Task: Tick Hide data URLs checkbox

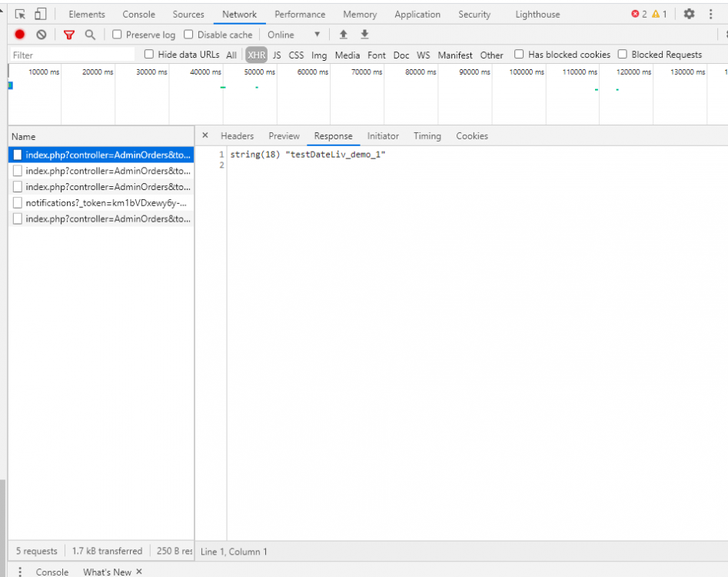Action: click(x=149, y=55)
